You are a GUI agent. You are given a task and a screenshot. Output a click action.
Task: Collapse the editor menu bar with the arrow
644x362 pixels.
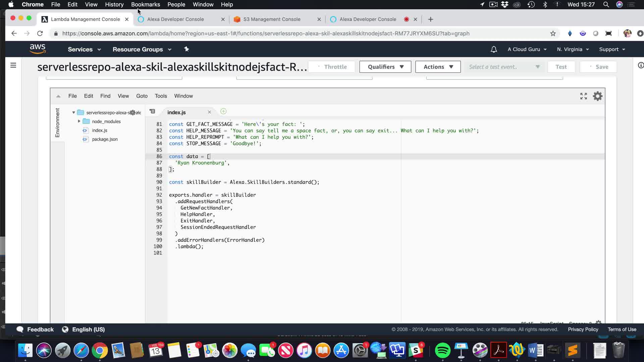point(58,96)
